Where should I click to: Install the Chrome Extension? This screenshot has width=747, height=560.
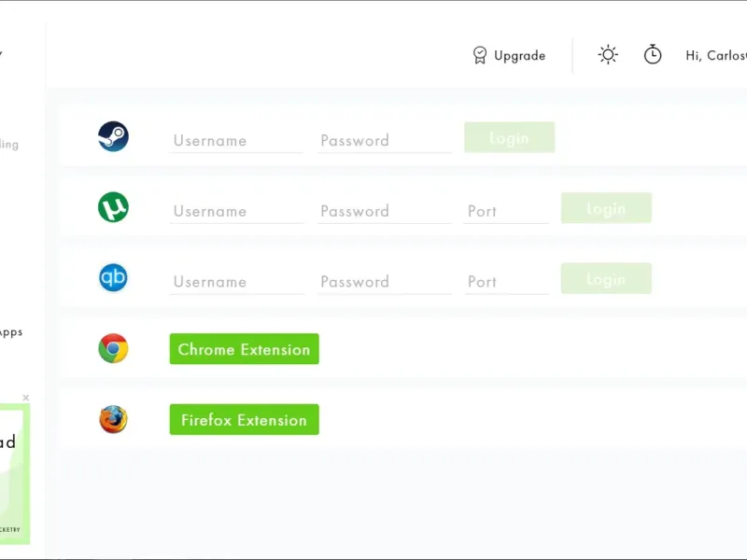(x=244, y=349)
